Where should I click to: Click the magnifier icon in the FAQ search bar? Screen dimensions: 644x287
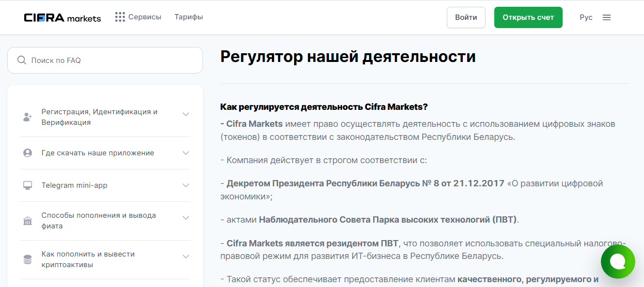coord(22,60)
